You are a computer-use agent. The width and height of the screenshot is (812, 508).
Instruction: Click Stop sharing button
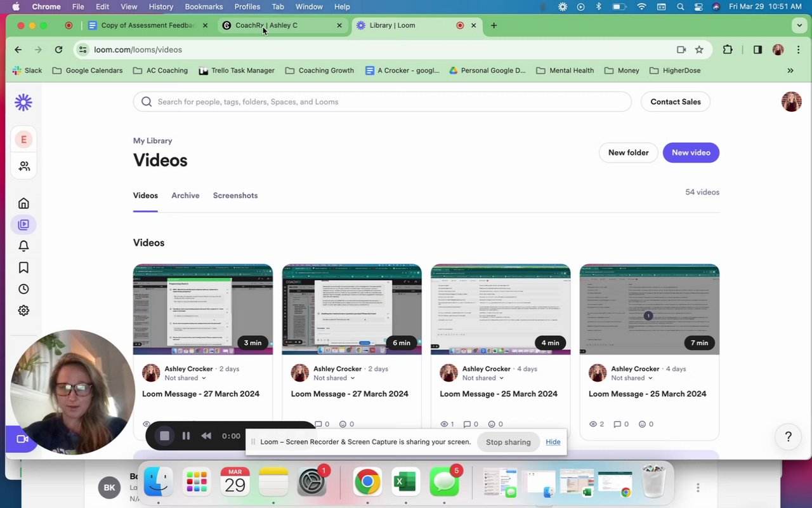508,442
